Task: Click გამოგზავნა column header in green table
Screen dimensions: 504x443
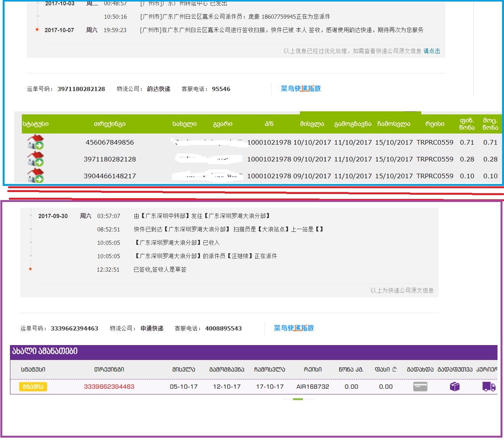Action: 353,124
